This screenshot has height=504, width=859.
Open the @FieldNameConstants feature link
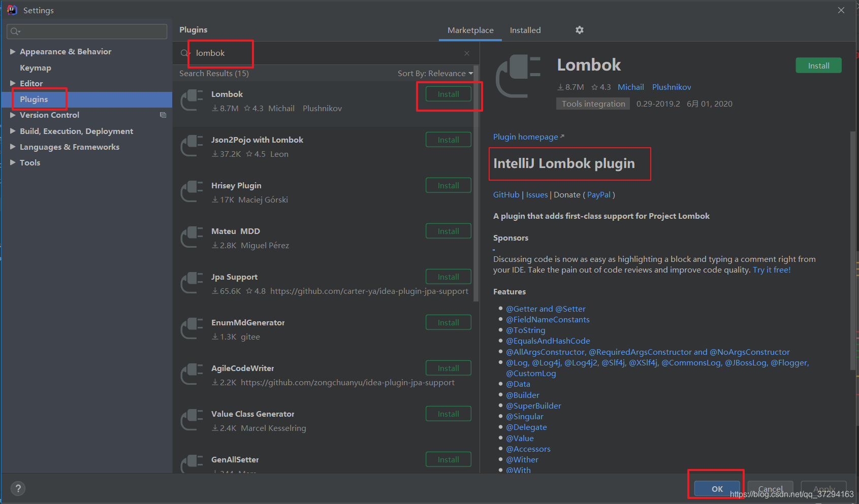tap(548, 320)
